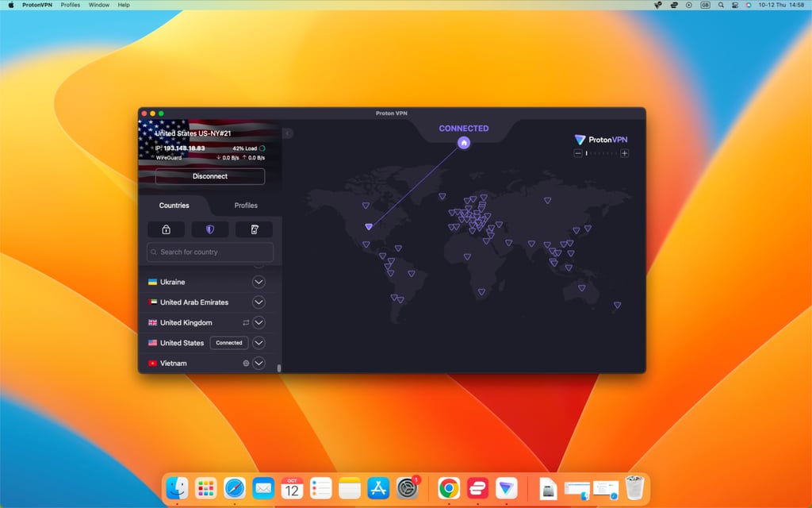Viewport: 812px width, 508px height.
Task: Open Control Center in menu bar
Action: pos(734,5)
